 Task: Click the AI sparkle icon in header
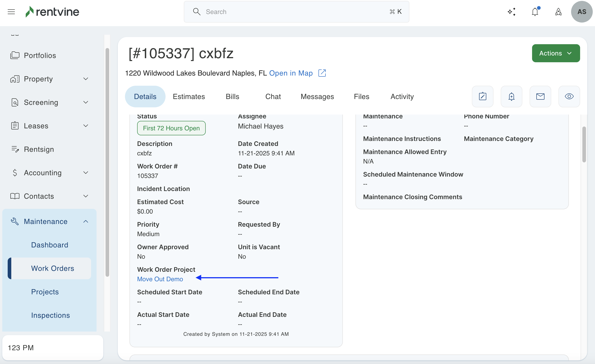click(512, 12)
